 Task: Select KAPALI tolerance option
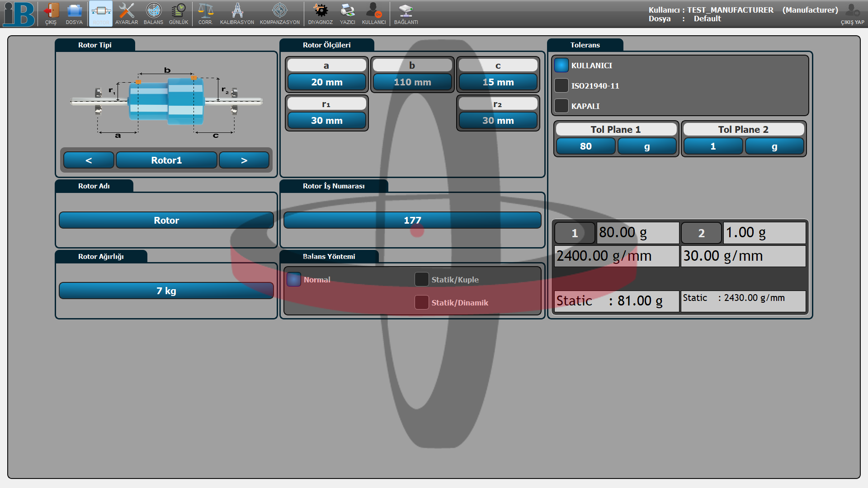[x=561, y=106]
